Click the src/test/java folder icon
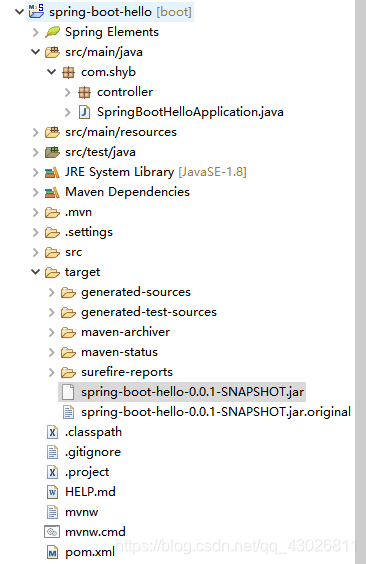Image resolution: width=366 pixels, height=564 pixels. point(52,152)
